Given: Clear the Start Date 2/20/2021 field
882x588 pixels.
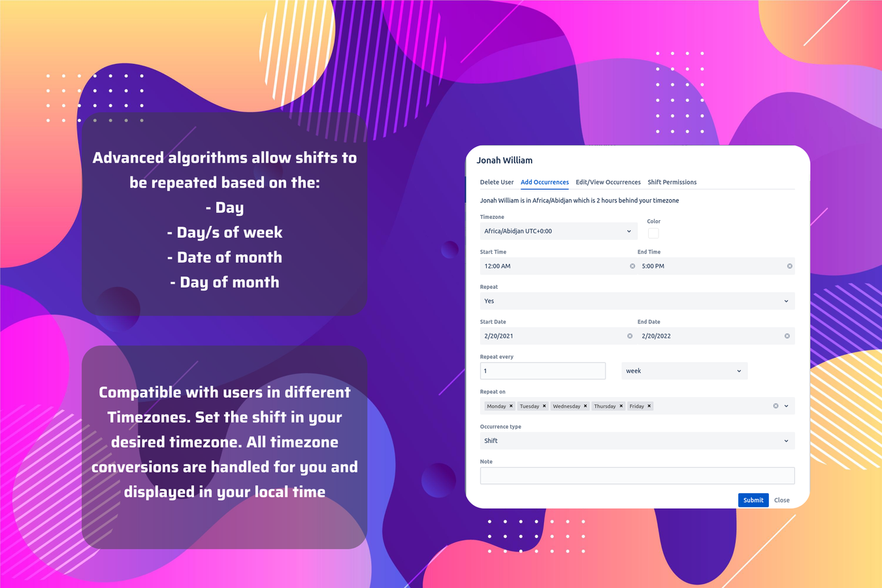Looking at the screenshot, I should click(x=630, y=336).
